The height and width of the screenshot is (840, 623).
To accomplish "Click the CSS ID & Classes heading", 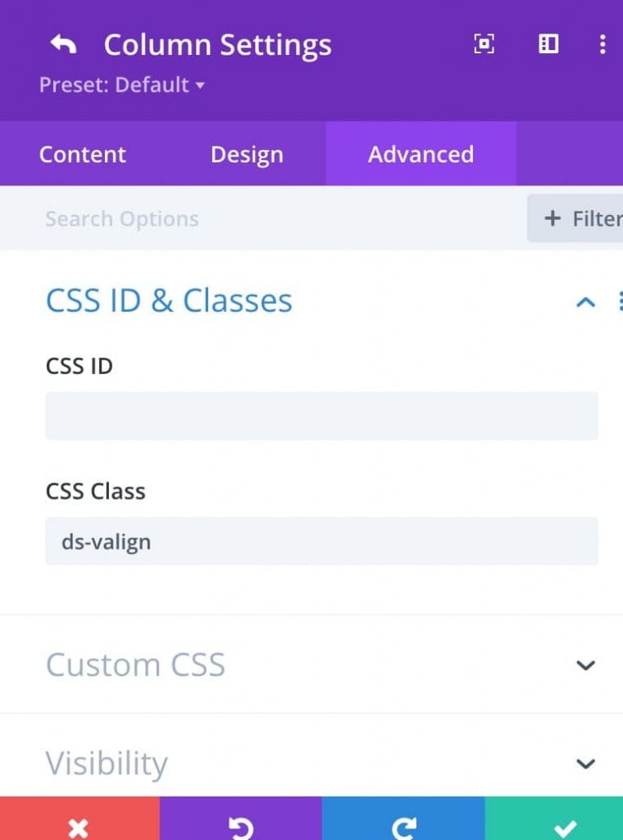I will pyautogui.click(x=169, y=300).
